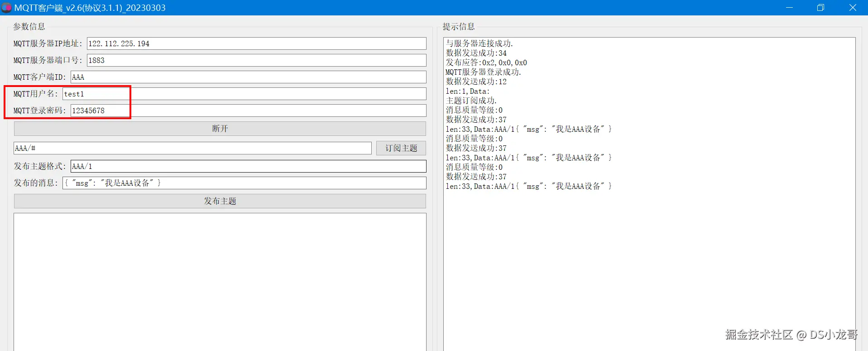Click log line MQTT服务器登录成功.
Viewport: 868px width, 351px height.
(x=483, y=72)
